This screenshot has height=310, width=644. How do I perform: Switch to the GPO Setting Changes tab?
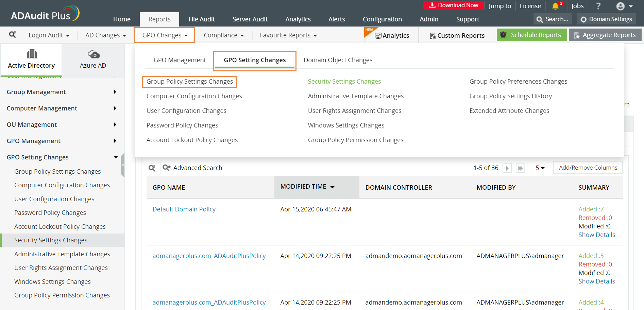pyautogui.click(x=254, y=60)
